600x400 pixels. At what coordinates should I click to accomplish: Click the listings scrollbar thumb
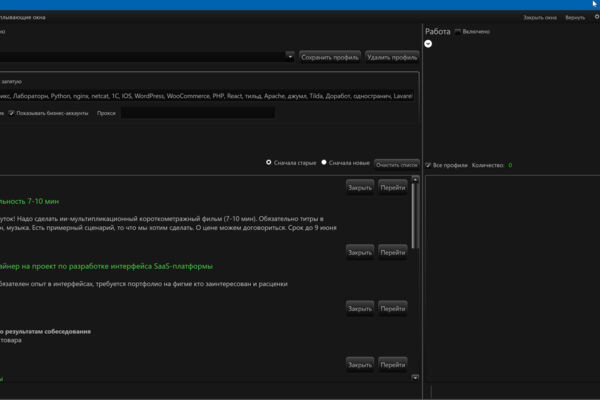pos(415,216)
